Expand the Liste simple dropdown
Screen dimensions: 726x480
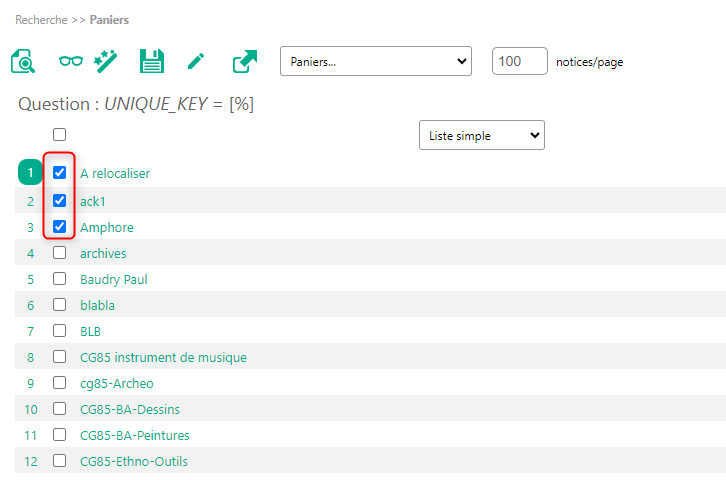pyautogui.click(x=481, y=135)
